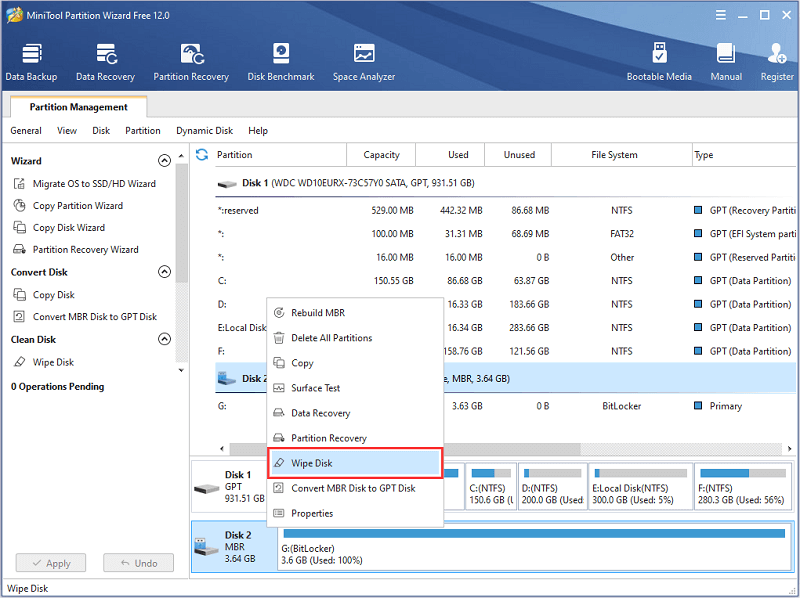Click partition list scroll left arrow
This screenshot has width=800, height=598.
222,449
